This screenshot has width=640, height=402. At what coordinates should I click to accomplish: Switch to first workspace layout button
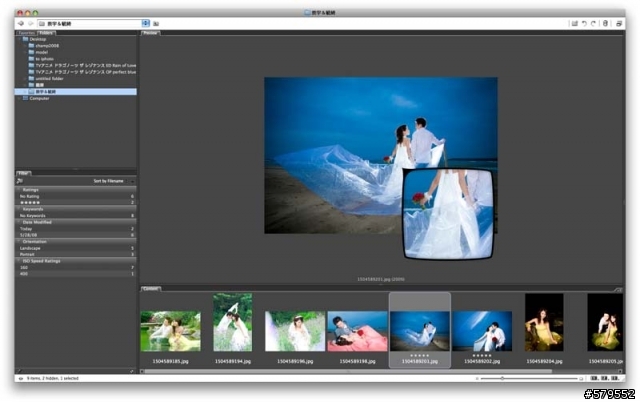594,378
